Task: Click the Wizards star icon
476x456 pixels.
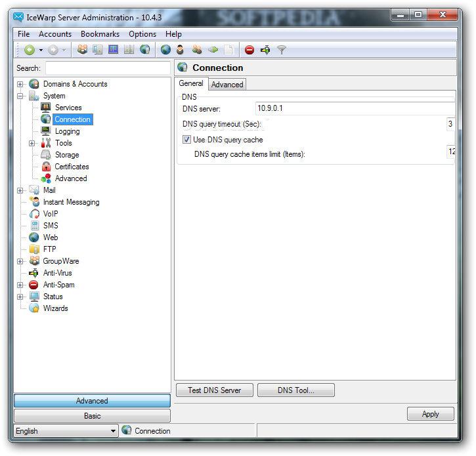Action: (34, 308)
